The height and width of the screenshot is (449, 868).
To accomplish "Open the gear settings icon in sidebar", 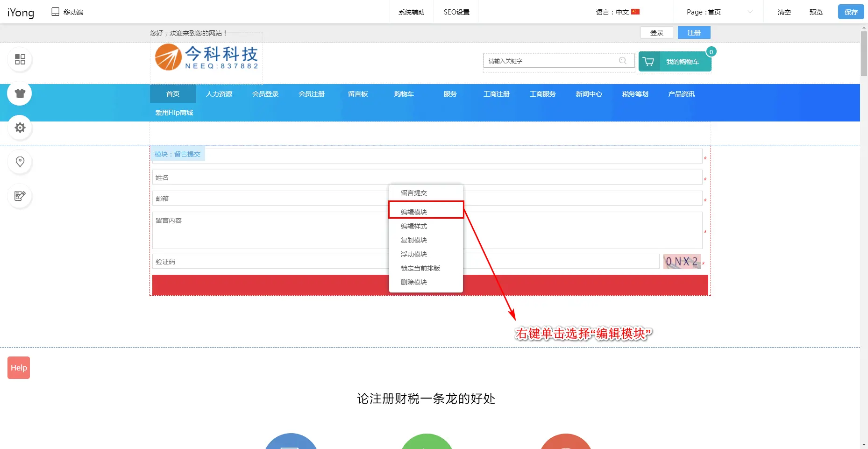I will pos(20,128).
